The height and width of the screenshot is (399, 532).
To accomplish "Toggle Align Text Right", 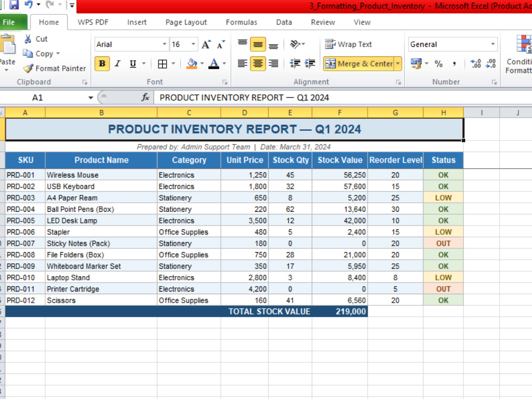I will [273, 63].
